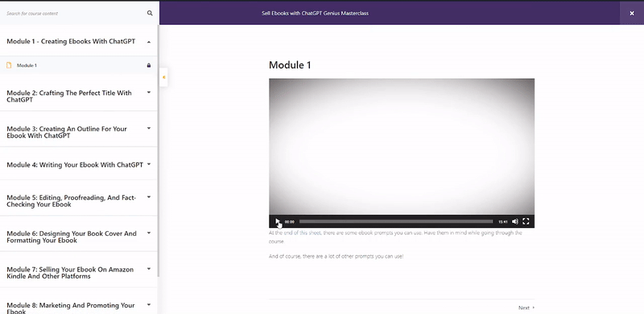Go to the Next lesson link
The image size is (644, 314).
[x=526, y=308]
